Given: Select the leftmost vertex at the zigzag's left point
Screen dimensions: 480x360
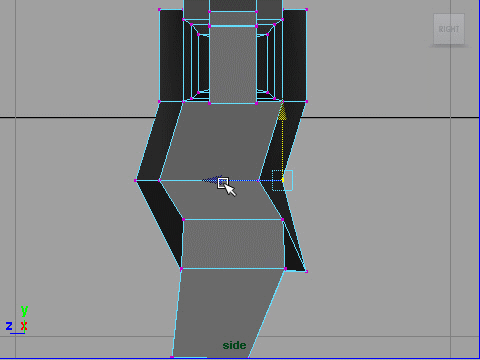Looking at the screenshot, I should pyautogui.click(x=135, y=180).
